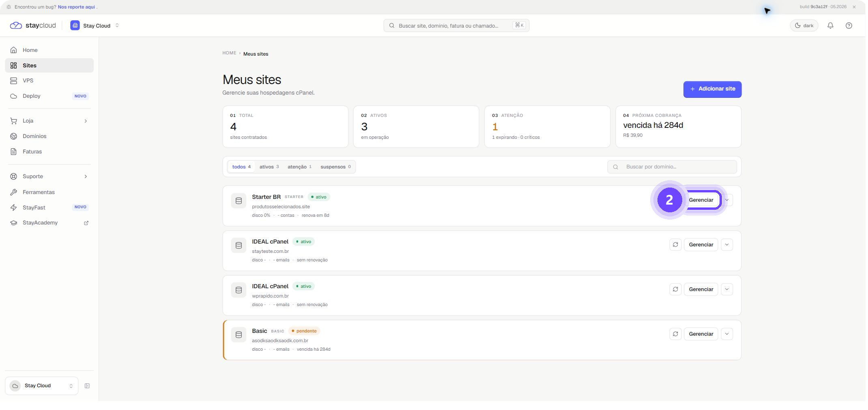
Task: Expand options dropdown for stayteste.com.br
Action: pyautogui.click(x=727, y=245)
